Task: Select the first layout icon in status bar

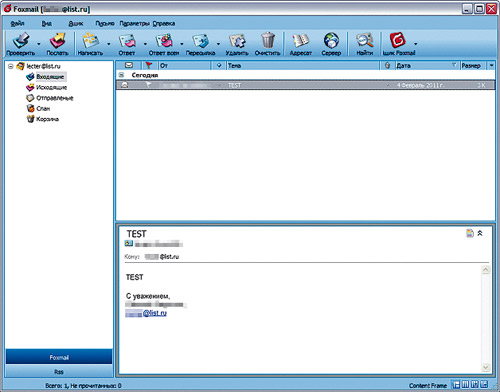Action: (456, 384)
